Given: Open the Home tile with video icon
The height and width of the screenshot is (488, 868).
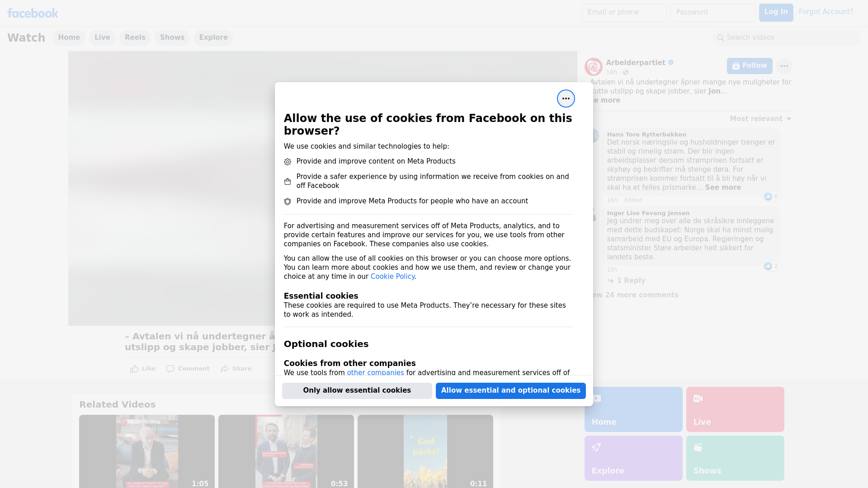Looking at the screenshot, I should tap(633, 409).
